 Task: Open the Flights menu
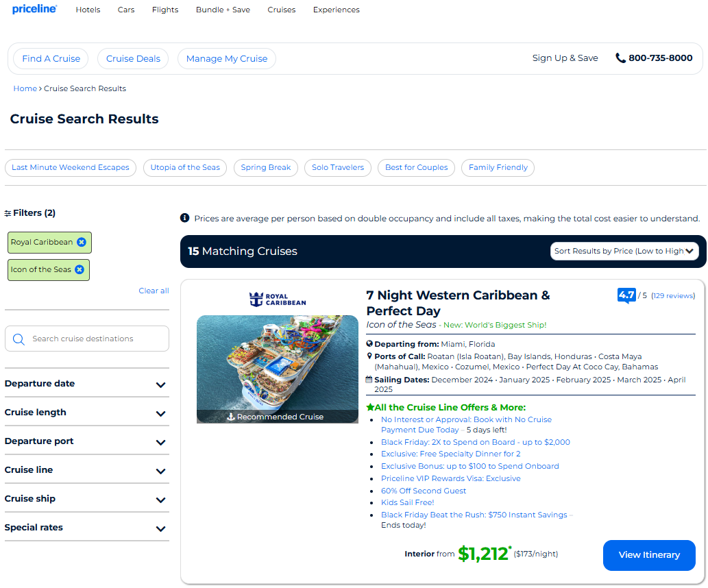(x=165, y=10)
